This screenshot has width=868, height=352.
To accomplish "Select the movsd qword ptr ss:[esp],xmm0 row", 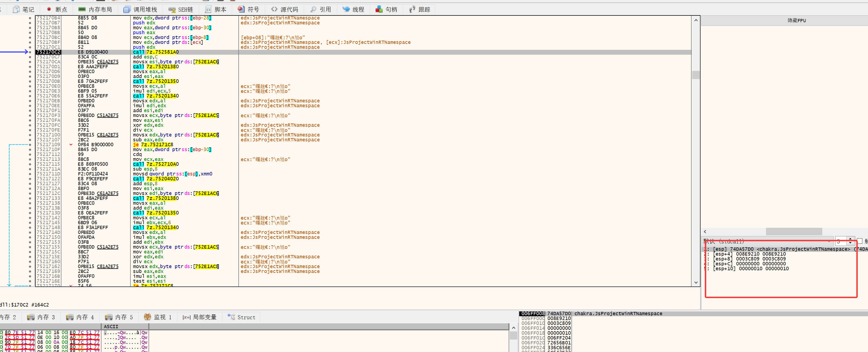I will [173, 174].
